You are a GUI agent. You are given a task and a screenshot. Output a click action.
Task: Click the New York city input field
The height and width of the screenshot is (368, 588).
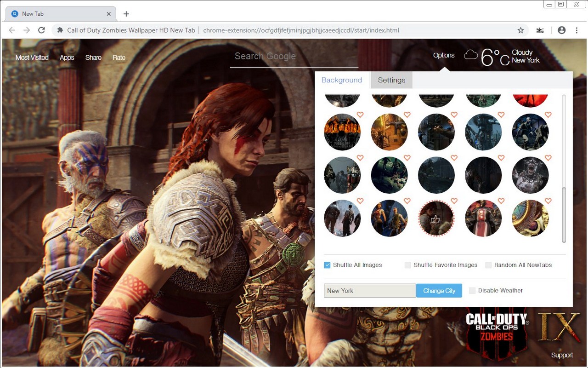pos(370,291)
